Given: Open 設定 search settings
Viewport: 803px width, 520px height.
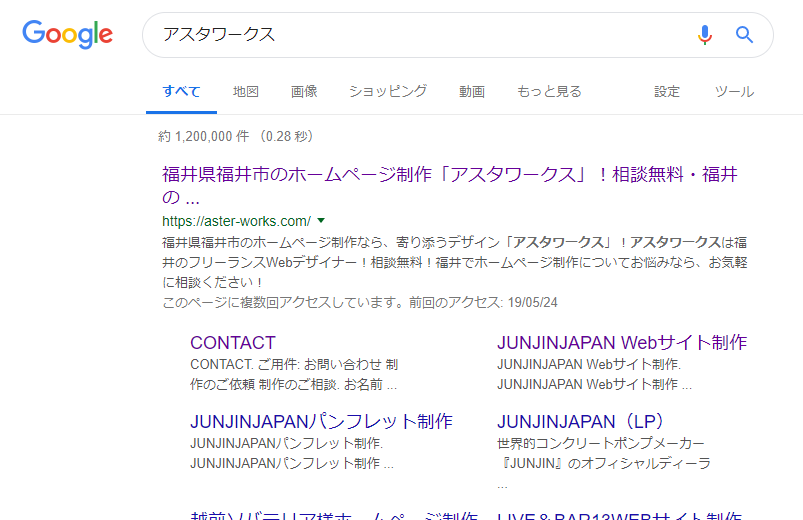Looking at the screenshot, I should point(667,92).
